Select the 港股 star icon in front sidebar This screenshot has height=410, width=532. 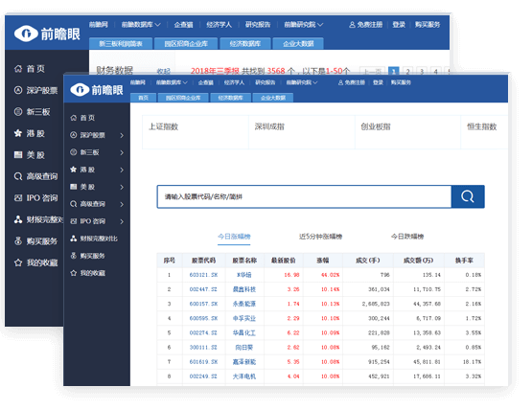point(73,170)
